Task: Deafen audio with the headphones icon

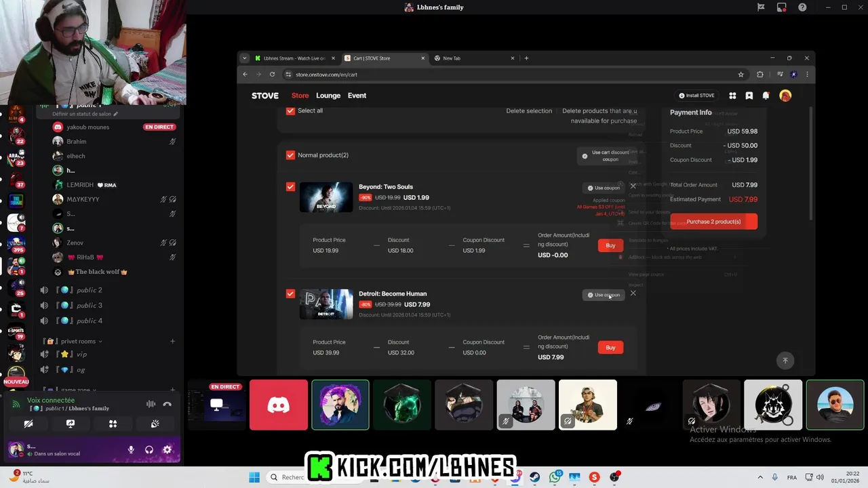Action: pos(149,449)
